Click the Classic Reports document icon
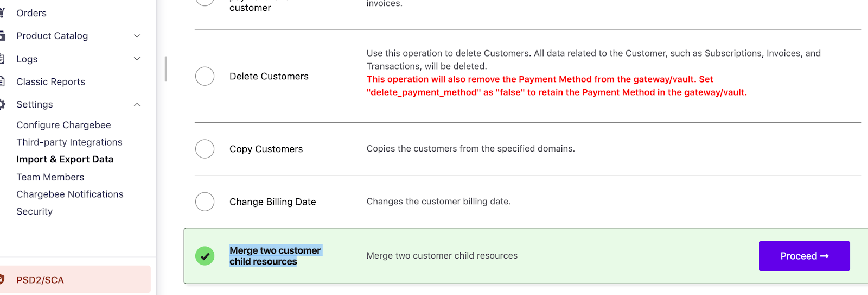This screenshot has width=868, height=295. coord(2,81)
